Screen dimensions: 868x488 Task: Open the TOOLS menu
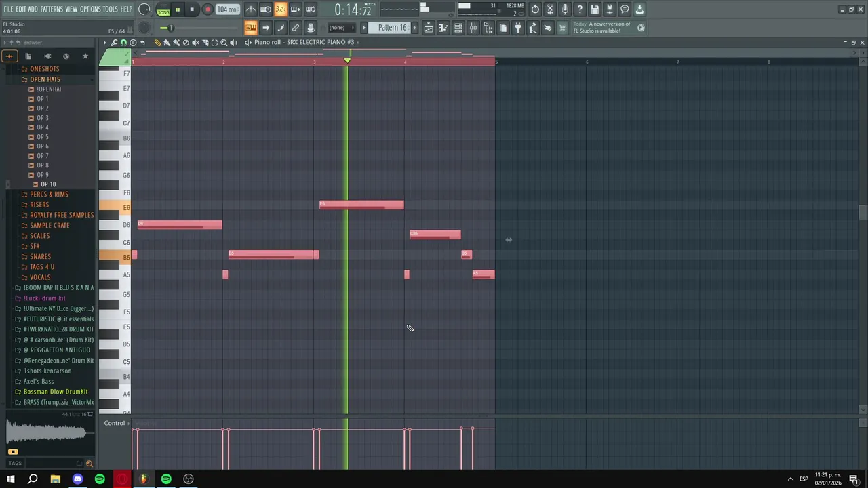click(111, 9)
